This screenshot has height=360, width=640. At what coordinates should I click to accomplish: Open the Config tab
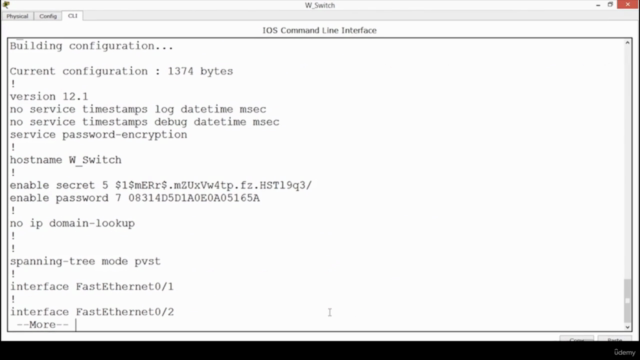coord(48,16)
